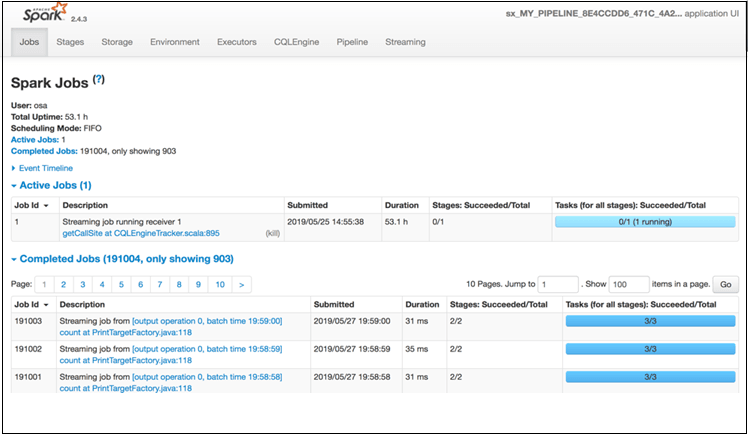The height and width of the screenshot is (436, 748).
Task: Click the Active Jobs summary link
Action: [35, 140]
